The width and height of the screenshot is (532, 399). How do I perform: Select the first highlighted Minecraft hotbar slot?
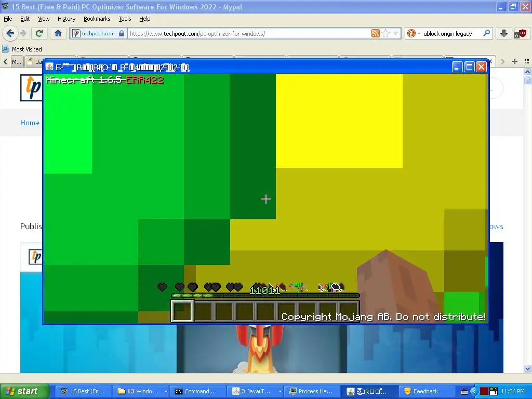(182, 311)
